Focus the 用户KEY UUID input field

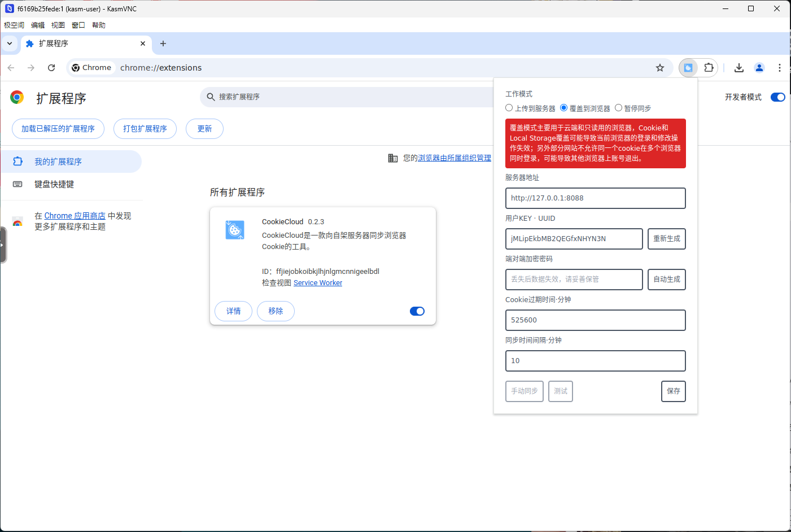574,239
